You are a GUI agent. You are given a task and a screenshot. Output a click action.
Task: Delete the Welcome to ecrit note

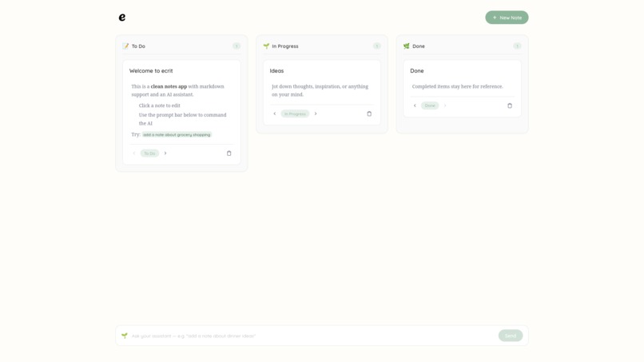229,153
